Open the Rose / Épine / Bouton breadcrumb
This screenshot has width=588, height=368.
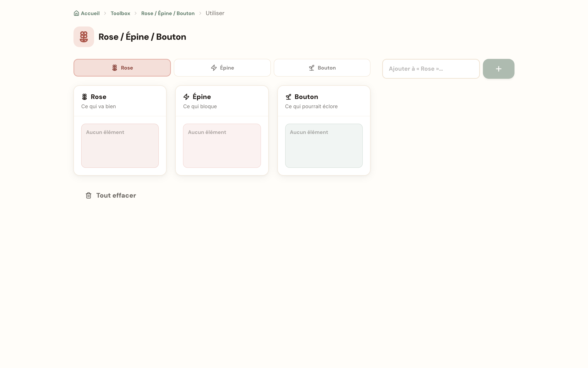pyautogui.click(x=168, y=13)
